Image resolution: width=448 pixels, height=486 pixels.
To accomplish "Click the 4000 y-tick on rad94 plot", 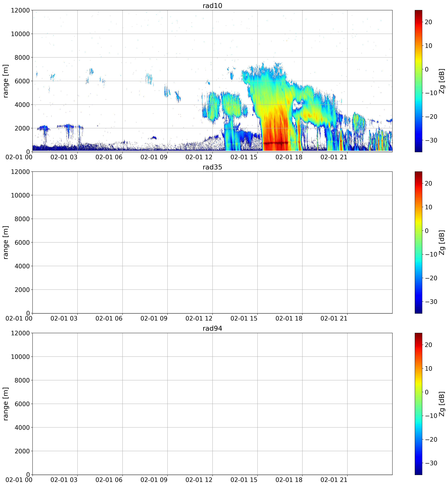I will [x=22, y=428].
